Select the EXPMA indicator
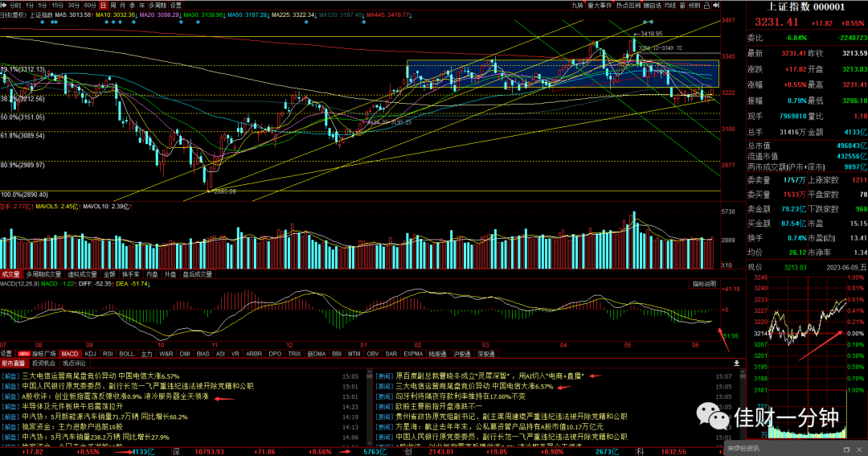The width and height of the screenshot is (868, 456). [413, 354]
